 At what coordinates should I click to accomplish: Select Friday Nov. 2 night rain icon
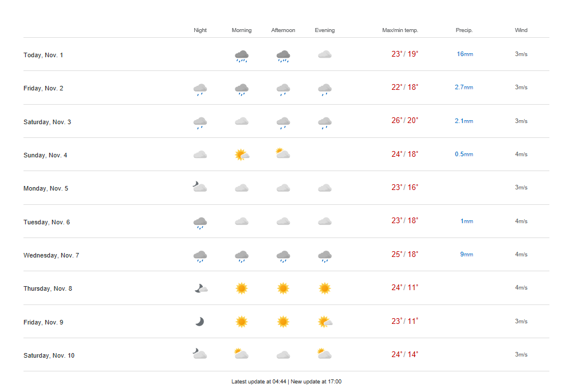coord(200,89)
